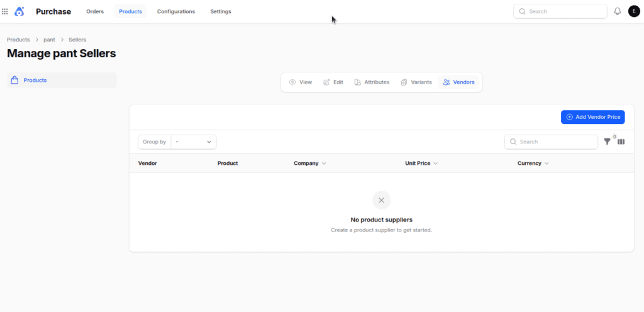Screen dimensions: 644x312
Task: Switch to the View tab
Action: point(300,82)
